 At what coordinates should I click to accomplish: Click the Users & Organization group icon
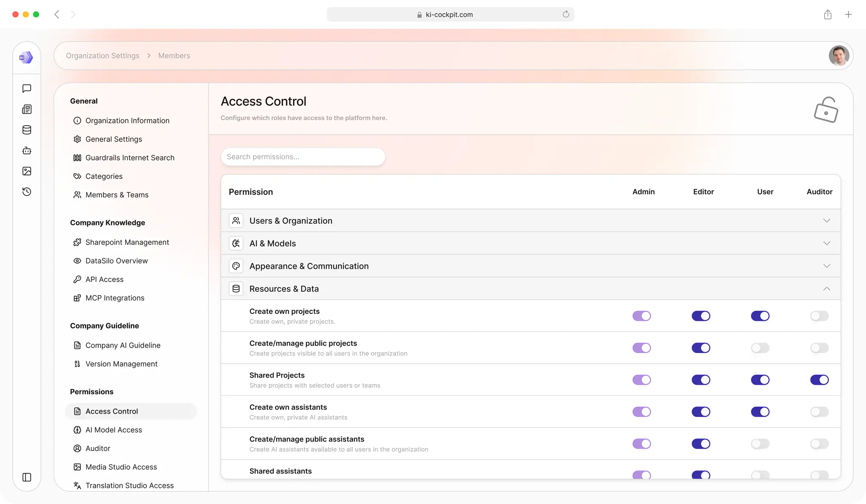[236, 220]
